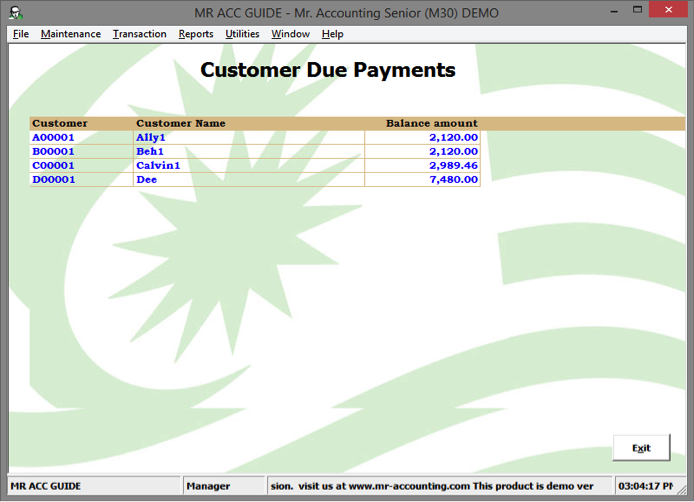Click the Mr. Accounting app icon in title bar
Screen dimensions: 694x502
pos(16,12)
